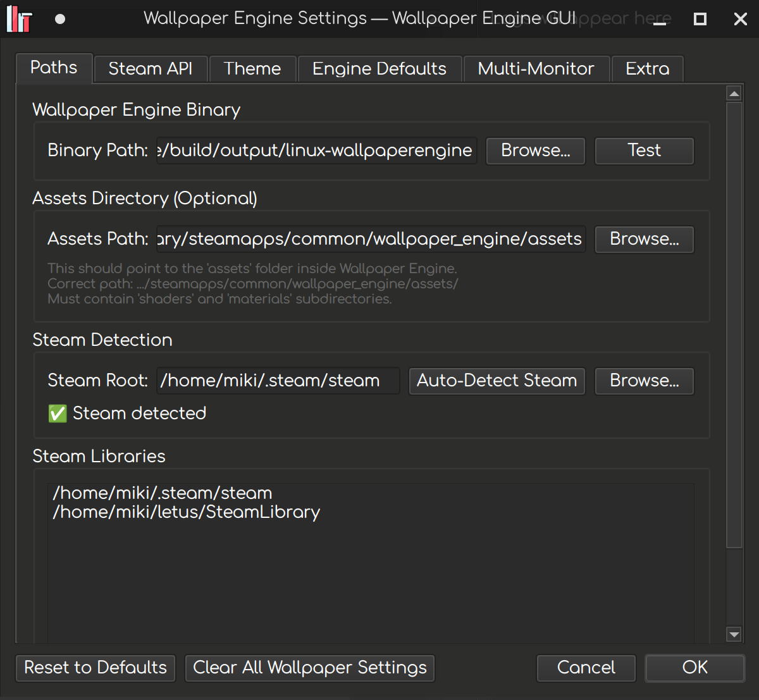Click Clear All Wallpaper Settings

point(310,668)
